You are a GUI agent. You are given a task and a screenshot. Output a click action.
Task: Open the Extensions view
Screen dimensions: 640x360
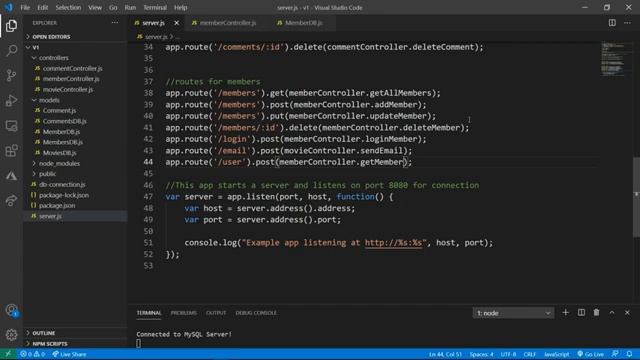coord(11,151)
